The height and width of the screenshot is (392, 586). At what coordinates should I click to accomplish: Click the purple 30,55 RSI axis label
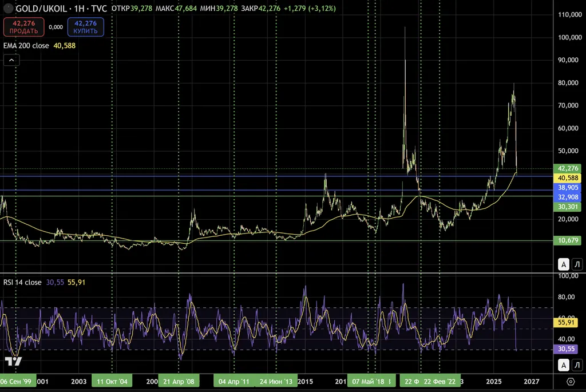coord(569,349)
